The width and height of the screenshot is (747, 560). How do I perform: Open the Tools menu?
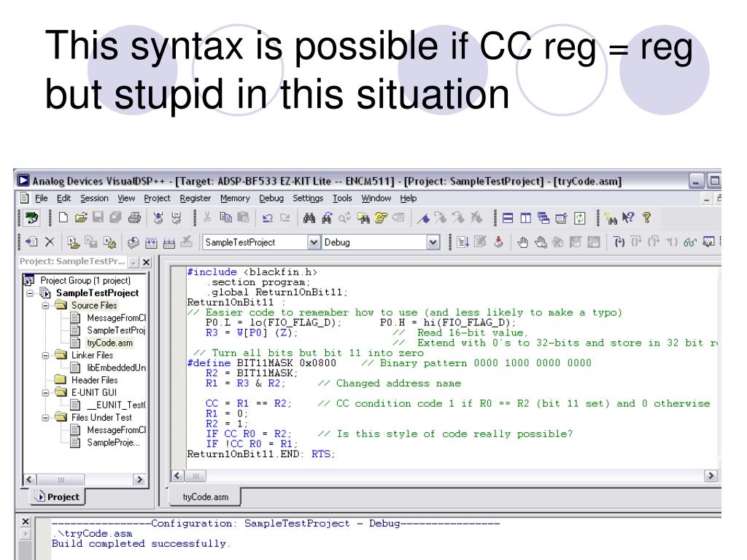pos(342,198)
